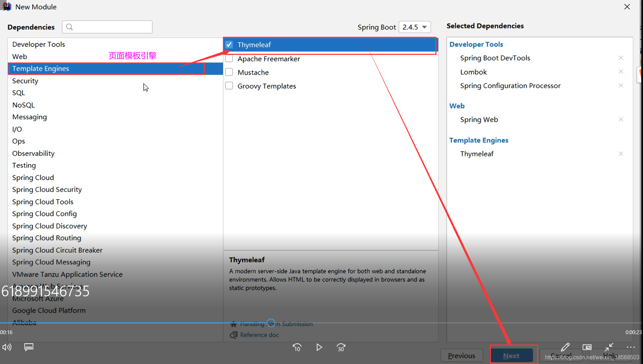Select the SQL category
643x364 pixels.
click(115, 93)
